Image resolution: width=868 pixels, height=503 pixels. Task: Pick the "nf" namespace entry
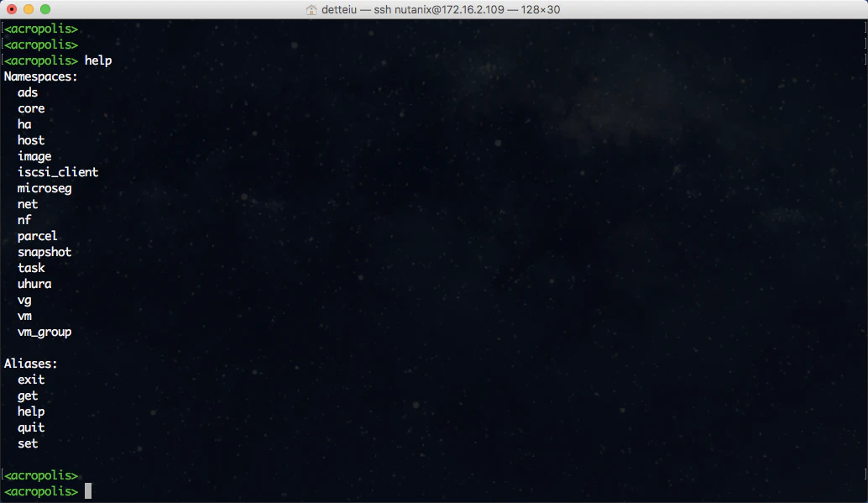(x=24, y=220)
